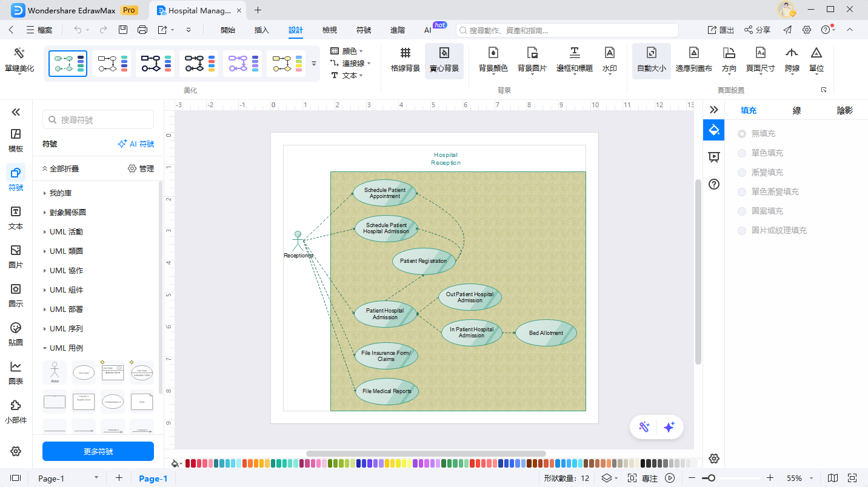Screen dimensions: 868x487
Task: Select the 單色填充 solid fill radio option
Action: [x=742, y=153]
